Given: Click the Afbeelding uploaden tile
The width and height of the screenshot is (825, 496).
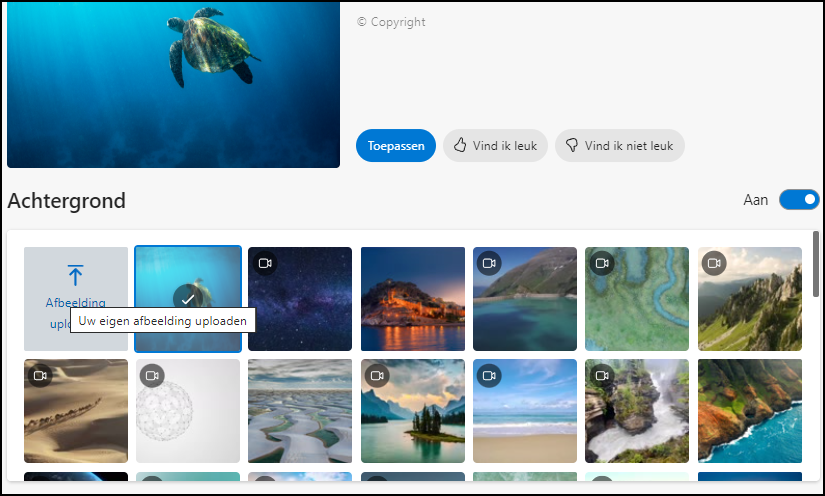Looking at the screenshot, I should point(76,299).
